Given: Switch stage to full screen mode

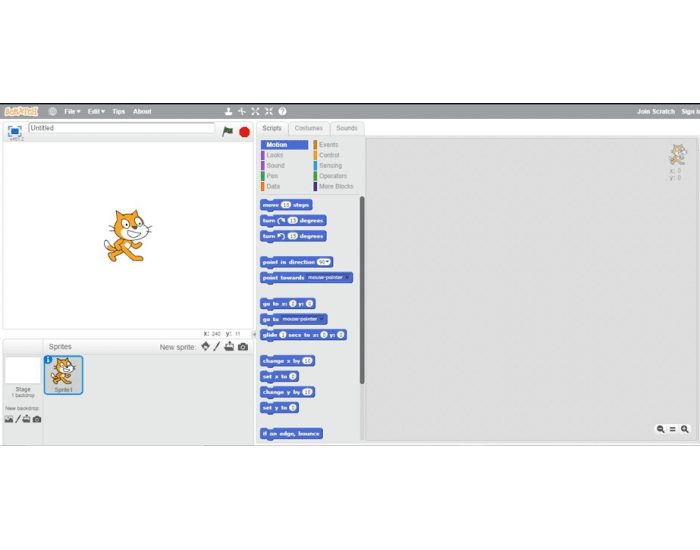Looking at the screenshot, I should [x=15, y=131].
